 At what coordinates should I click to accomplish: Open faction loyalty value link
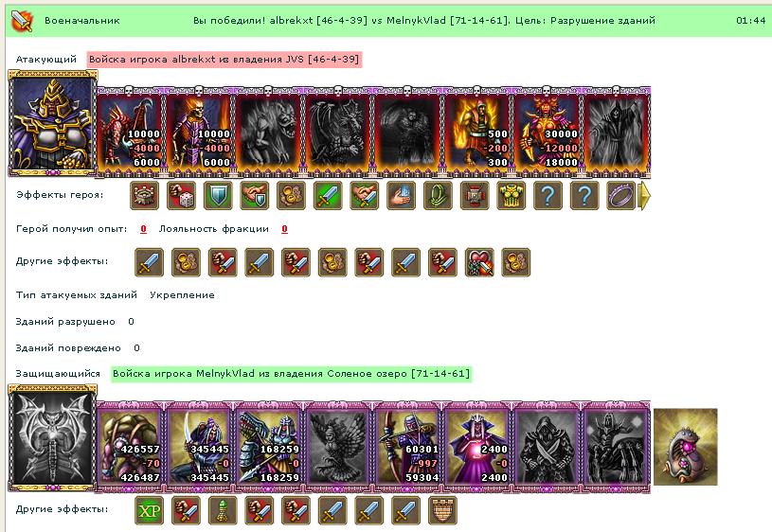(284, 229)
